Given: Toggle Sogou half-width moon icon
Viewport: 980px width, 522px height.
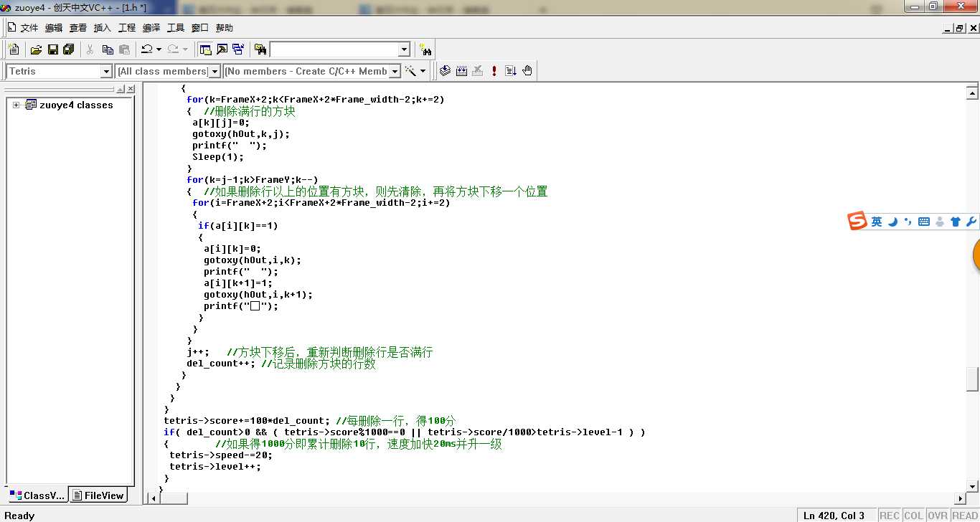Looking at the screenshot, I should [x=893, y=222].
